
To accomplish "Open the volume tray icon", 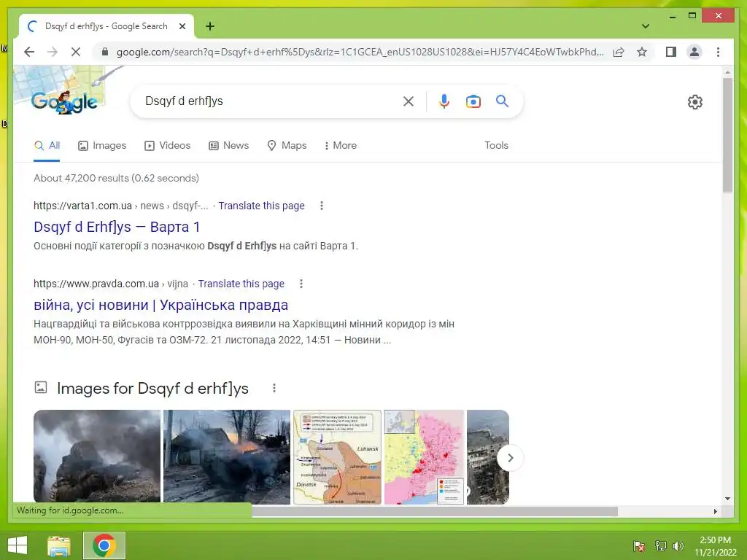I will [x=678, y=545].
